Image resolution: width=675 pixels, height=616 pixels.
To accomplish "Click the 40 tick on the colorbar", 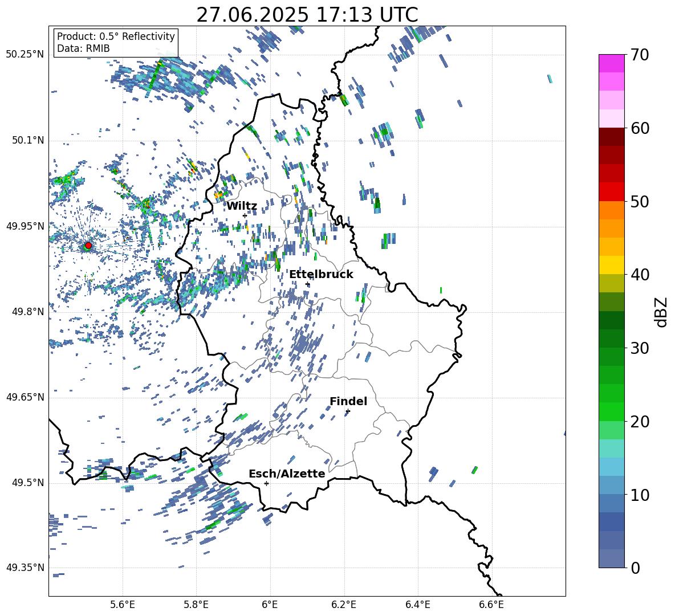I will point(639,275).
